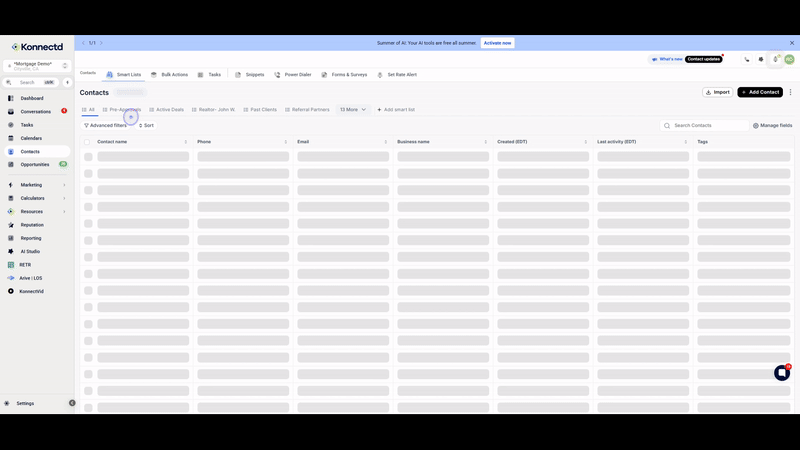Select Realtor- John W. smart list
This screenshot has width=800, height=450.
pyautogui.click(x=213, y=110)
